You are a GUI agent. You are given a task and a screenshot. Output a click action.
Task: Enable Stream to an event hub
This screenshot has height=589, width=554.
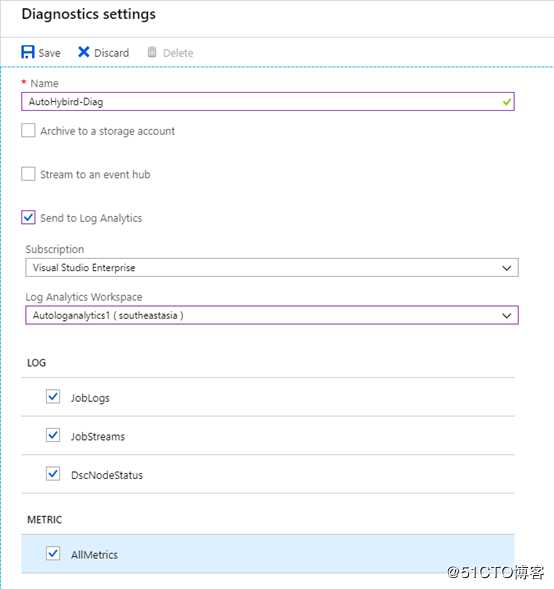28,174
